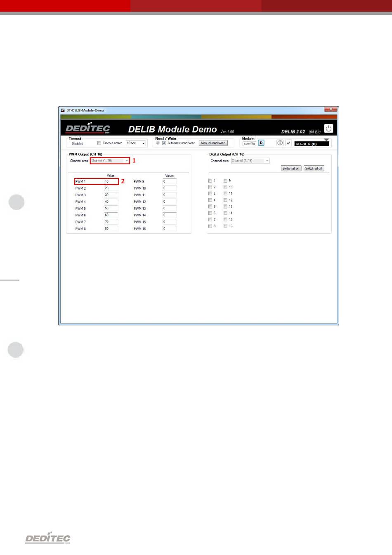392x555 pixels.
Task: Expand the module list triangle above RO-SER
Action: (326, 140)
